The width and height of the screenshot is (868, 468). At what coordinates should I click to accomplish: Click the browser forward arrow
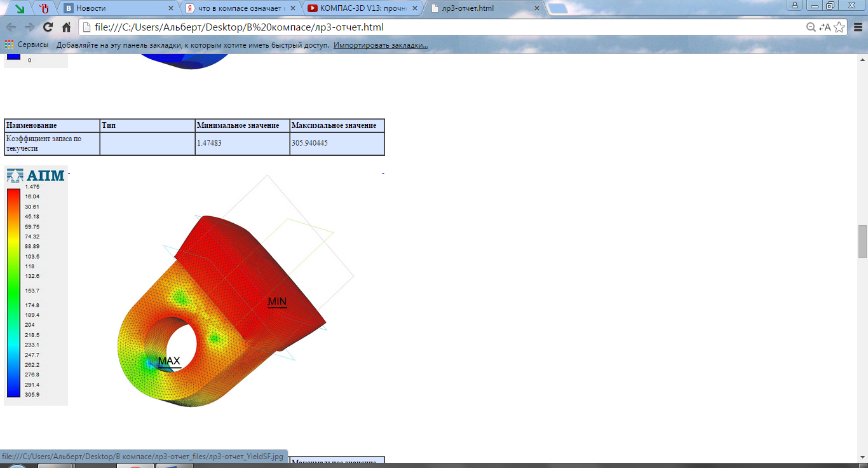29,27
